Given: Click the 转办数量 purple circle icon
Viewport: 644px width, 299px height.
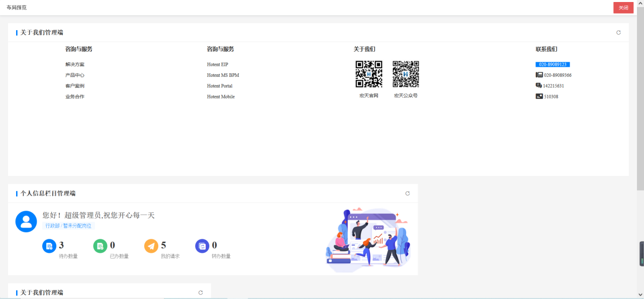Looking at the screenshot, I should 202,246.
